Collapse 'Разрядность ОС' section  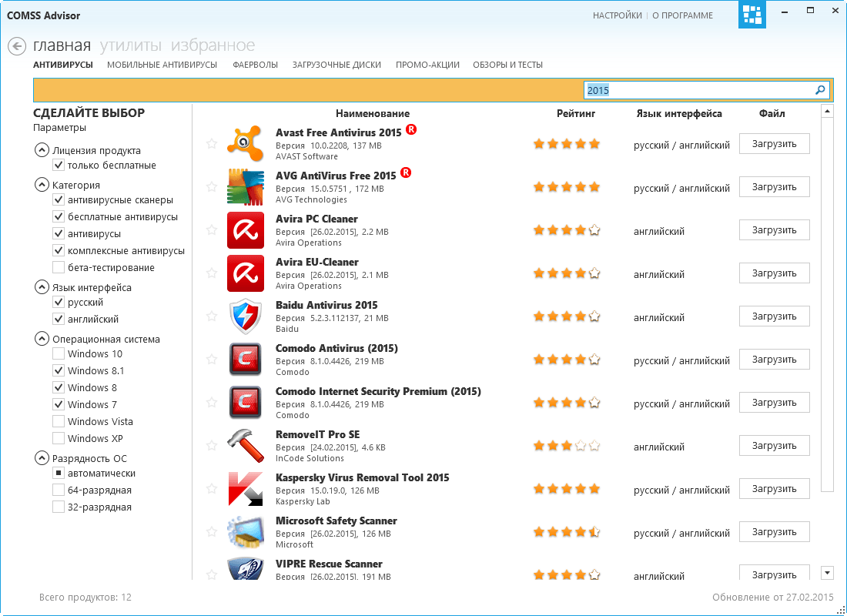click(42, 457)
